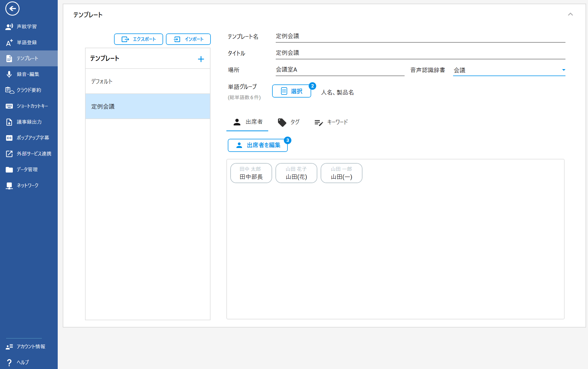The height and width of the screenshot is (369, 588).
Task: Click the location (場所) input field
Action: click(x=340, y=70)
